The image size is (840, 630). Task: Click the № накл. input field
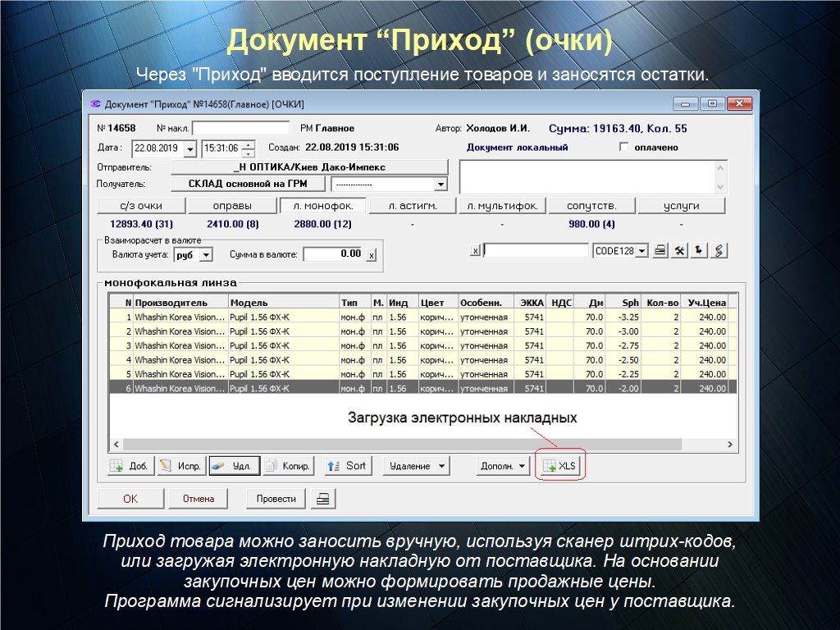240,129
